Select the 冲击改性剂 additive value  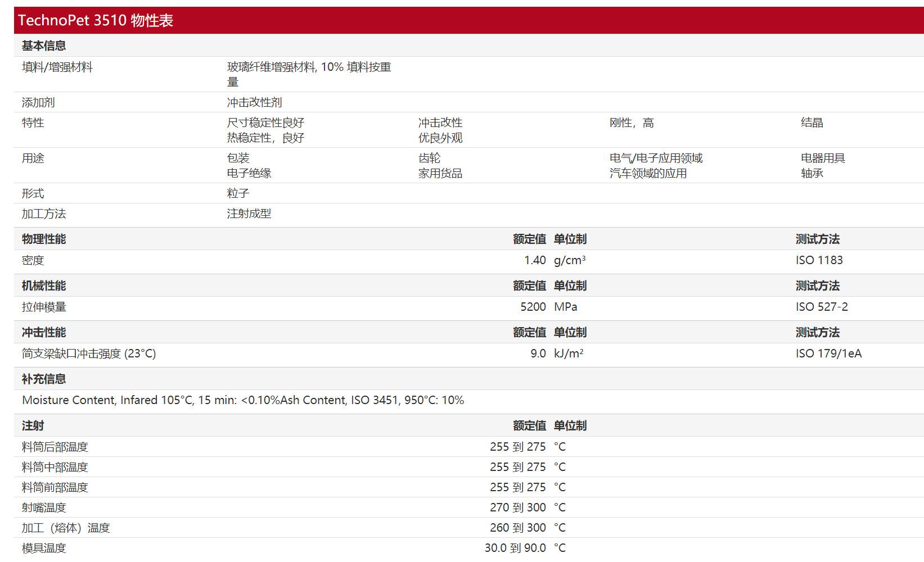255,102
